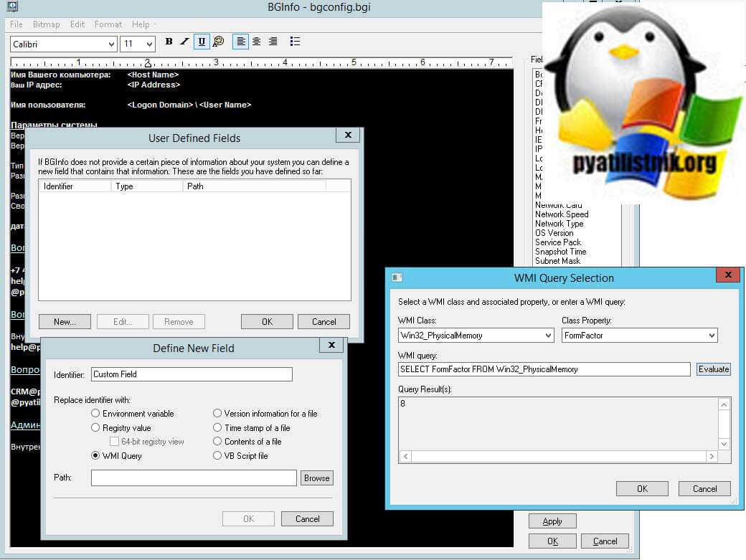746x560 pixels.
Task: Open the Calibri font name dropdown
Action: (x=63, y=44)
